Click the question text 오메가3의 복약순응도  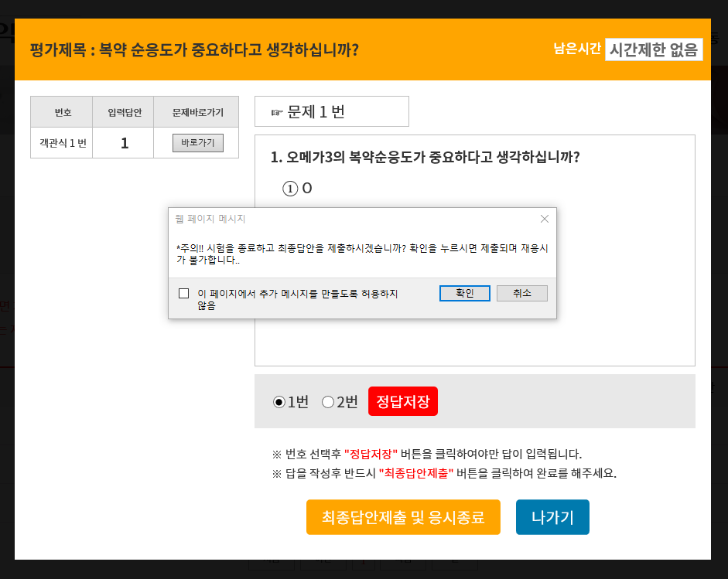425,157
